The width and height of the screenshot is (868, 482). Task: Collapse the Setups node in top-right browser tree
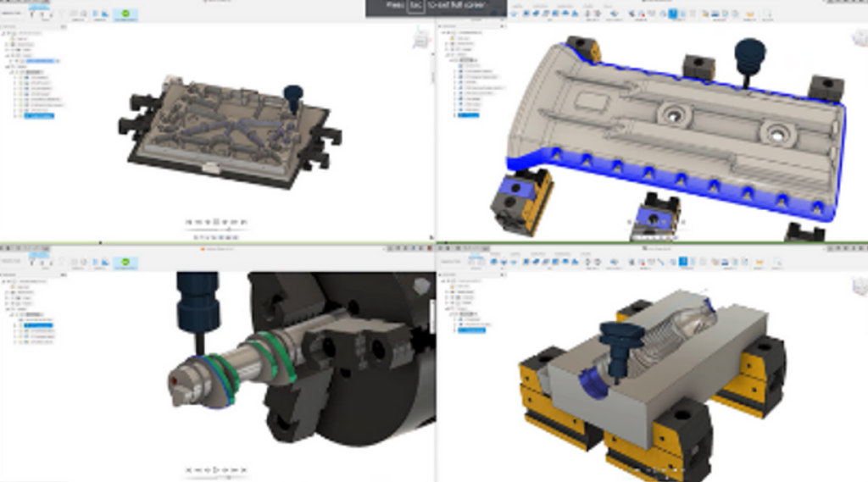[448, 54]
